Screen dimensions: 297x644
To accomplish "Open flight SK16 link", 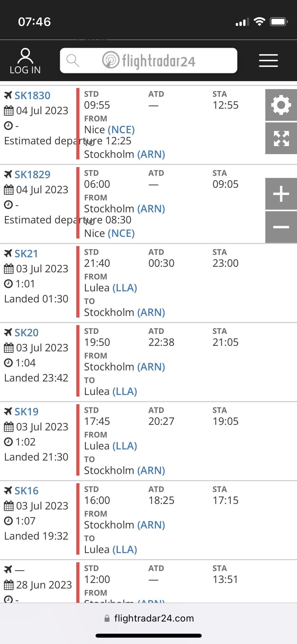I will pos(26,491).
